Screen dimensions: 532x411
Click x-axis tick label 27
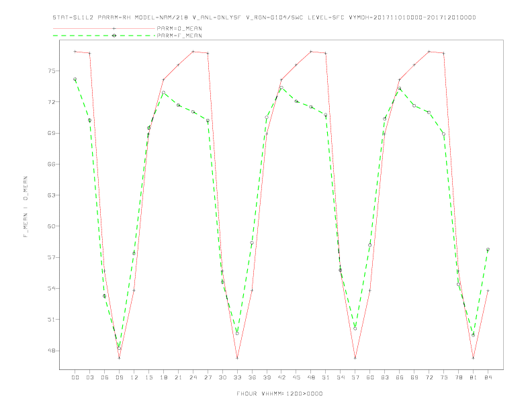(x=208, y=377)
